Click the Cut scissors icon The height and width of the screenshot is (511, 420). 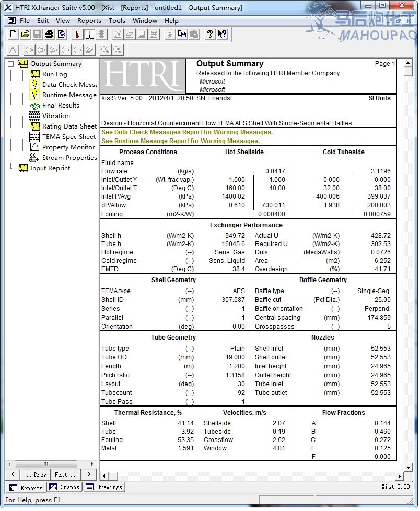(170, 34)
